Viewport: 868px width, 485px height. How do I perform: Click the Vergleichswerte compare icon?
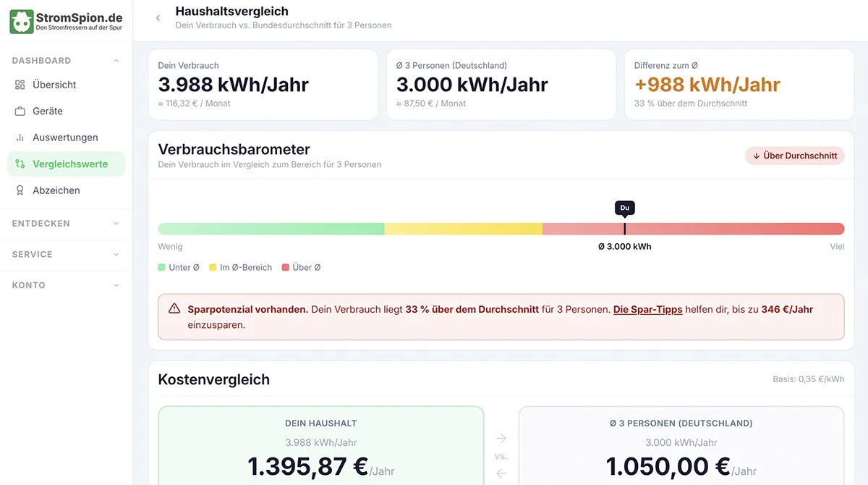20,164
